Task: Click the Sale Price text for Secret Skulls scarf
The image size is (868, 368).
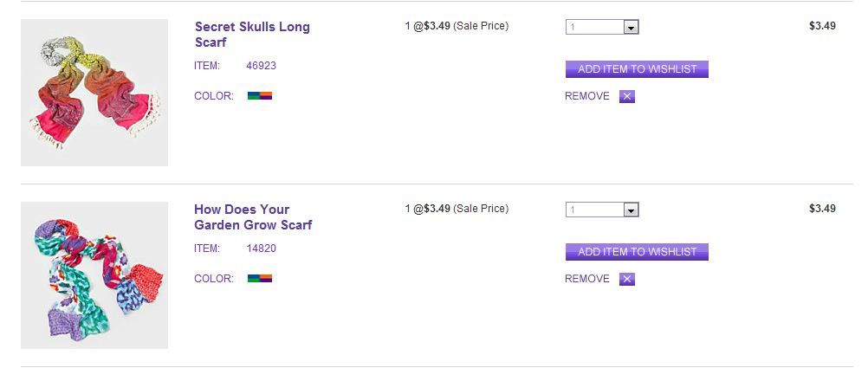Action: [x=481, y=26]
